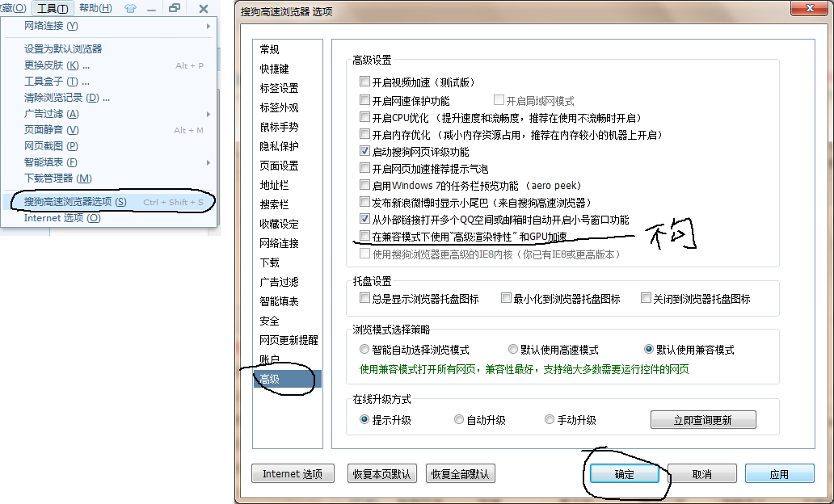Choose 手动升级 upgrade option
The height and width of the screenshot is (504, 834).
[x=550, y=419]
